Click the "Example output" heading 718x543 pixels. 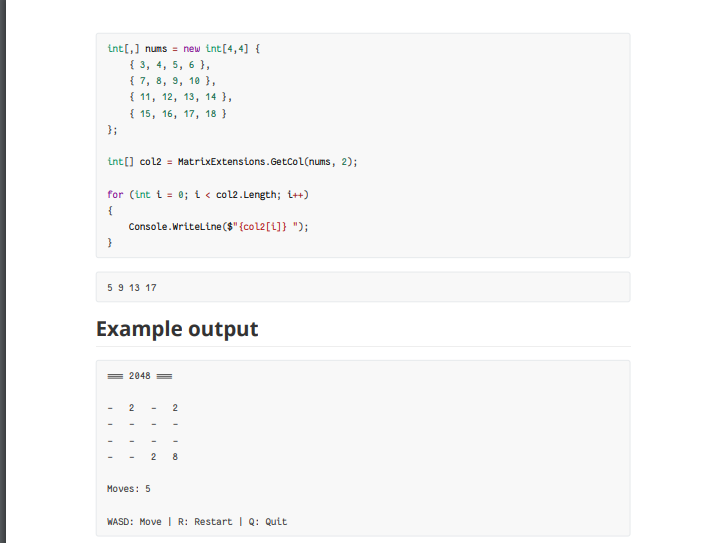coord(177,329)
